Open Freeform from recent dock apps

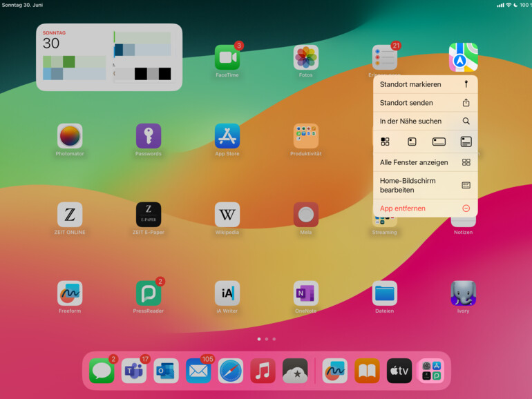[x=334, y=371]
